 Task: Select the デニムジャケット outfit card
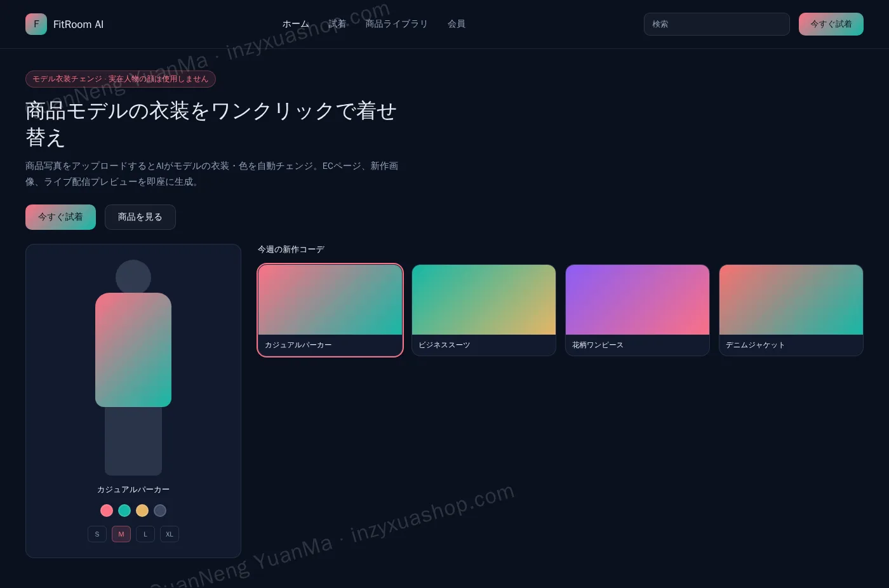(x=791, y=311)
